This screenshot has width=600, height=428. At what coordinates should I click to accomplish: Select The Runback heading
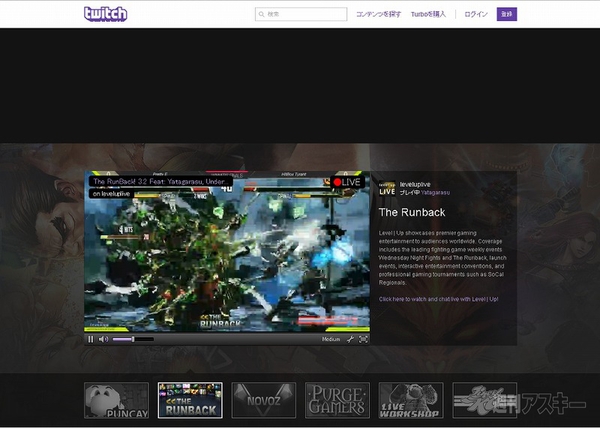click(412, 212)
